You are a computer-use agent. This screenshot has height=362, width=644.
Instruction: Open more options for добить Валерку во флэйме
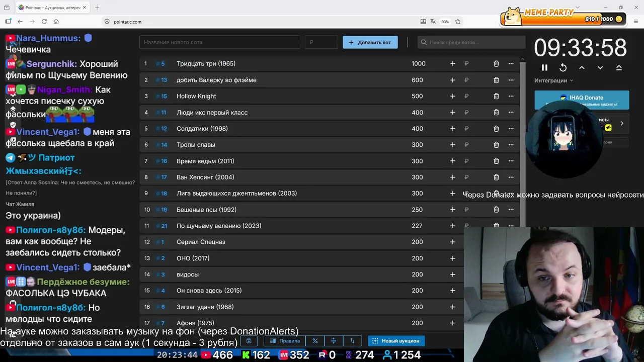pyautogui.click(x=511, y=80)
